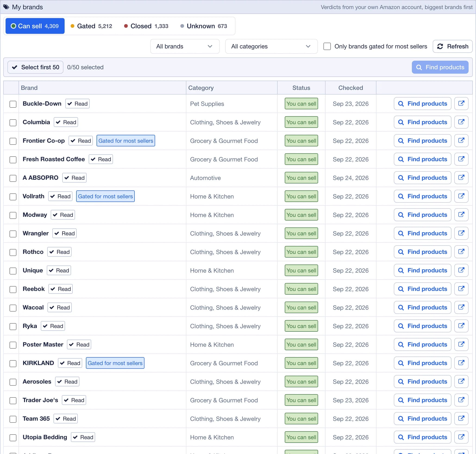Click Gated for most sellers badge on Vollrath

(105, 196)
